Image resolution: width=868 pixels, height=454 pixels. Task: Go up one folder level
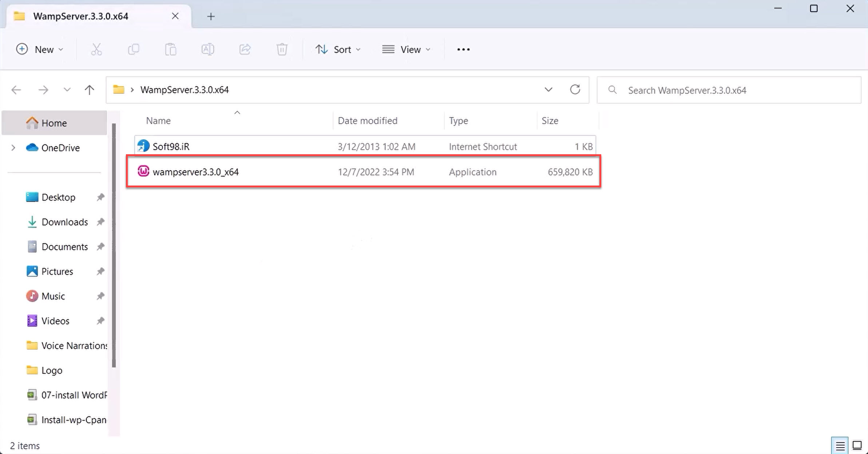tap(89, 90)
